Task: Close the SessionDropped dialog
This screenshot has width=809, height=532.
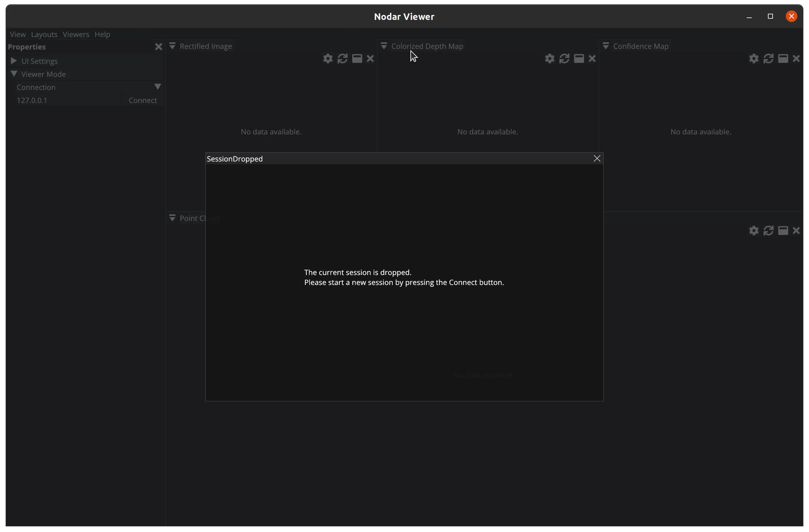Action: [596, 158]
